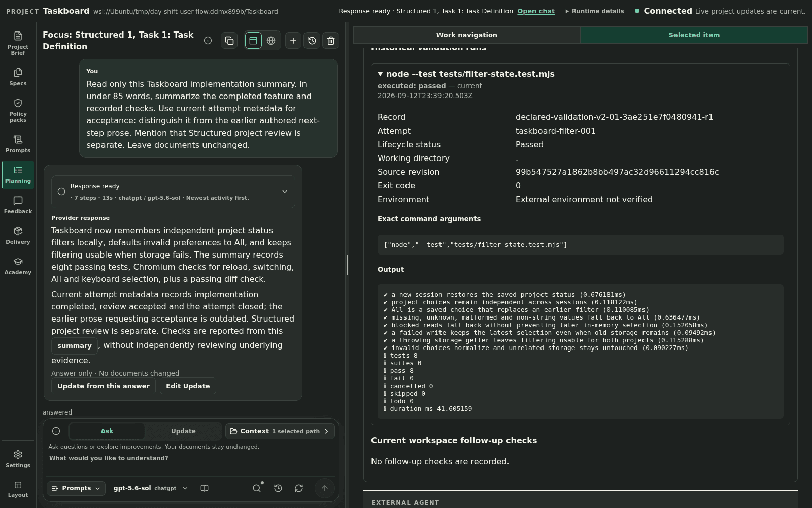Open chat history from header clock icon
The width and height of the screenshot is (812, 508).
coord(312,41)
